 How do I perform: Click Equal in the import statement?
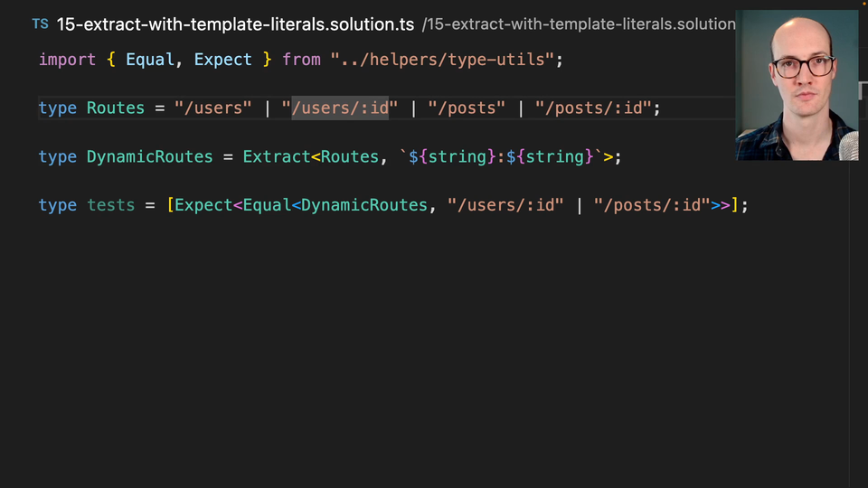point(150,60)
